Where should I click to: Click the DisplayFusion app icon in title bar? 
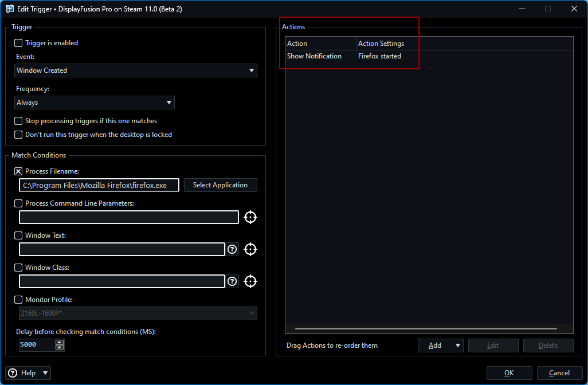point(10,9)
